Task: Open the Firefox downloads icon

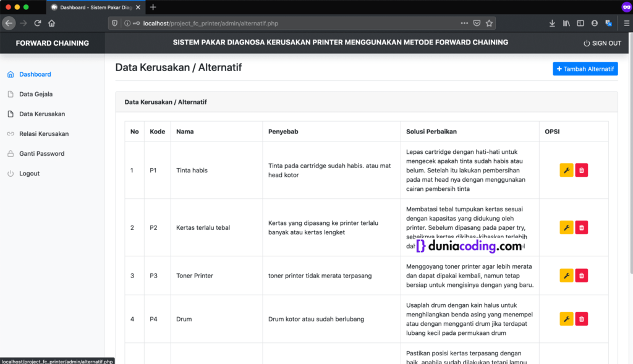Action: [552, 23]
